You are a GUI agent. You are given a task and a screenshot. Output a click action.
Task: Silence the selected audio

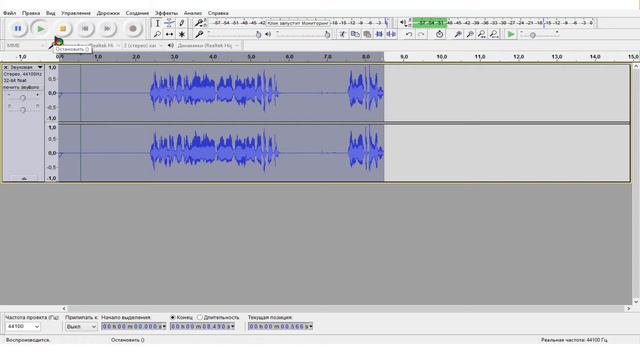pos(391,34)
